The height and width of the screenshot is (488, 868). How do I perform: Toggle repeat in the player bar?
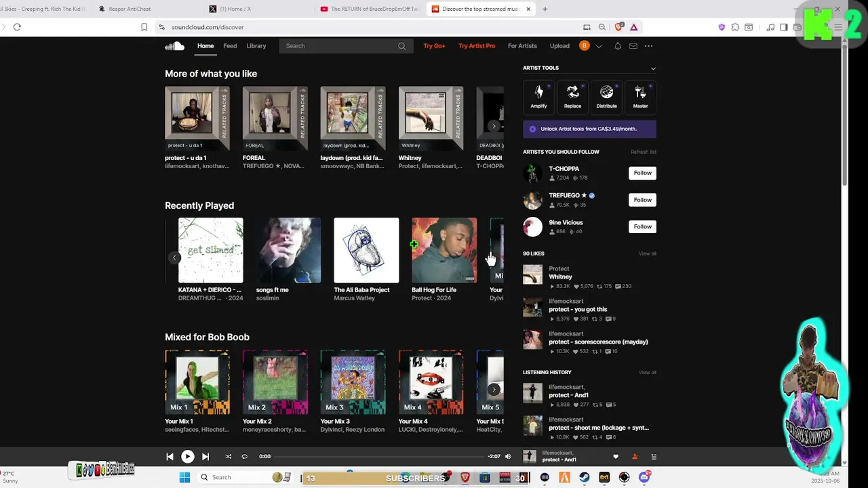(245, 457)
